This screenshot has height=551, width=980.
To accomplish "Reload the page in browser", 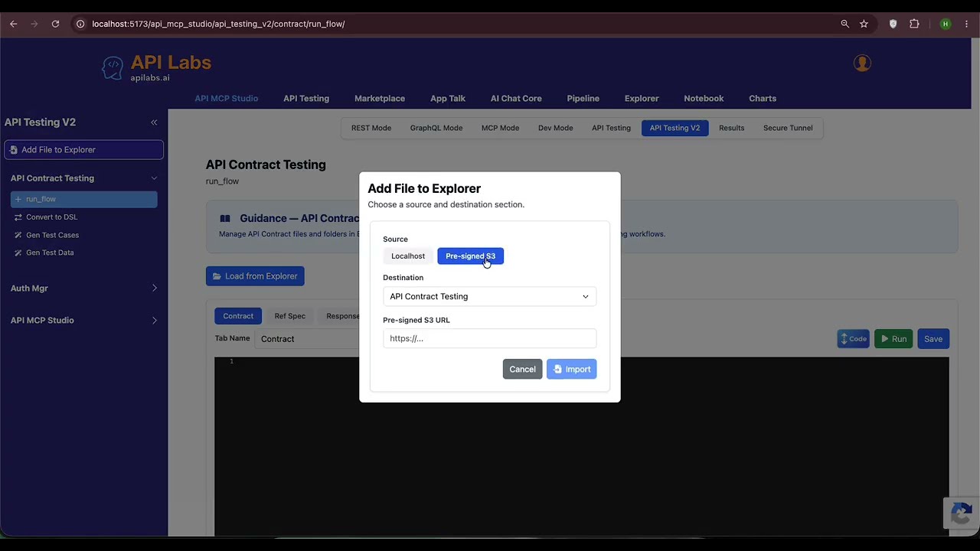I will [55, 24].
